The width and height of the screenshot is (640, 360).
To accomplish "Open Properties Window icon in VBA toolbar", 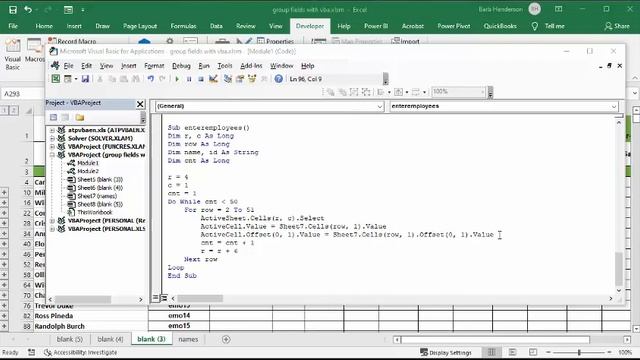I will pyautogui.click(x=240, y=79).
